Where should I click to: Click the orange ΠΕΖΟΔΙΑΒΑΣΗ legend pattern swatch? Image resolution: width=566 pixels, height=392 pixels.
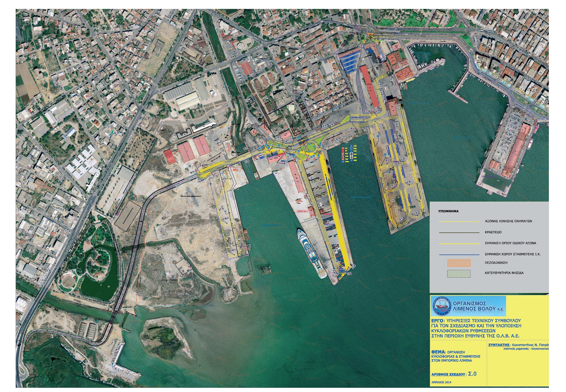(x=459, y=263)
